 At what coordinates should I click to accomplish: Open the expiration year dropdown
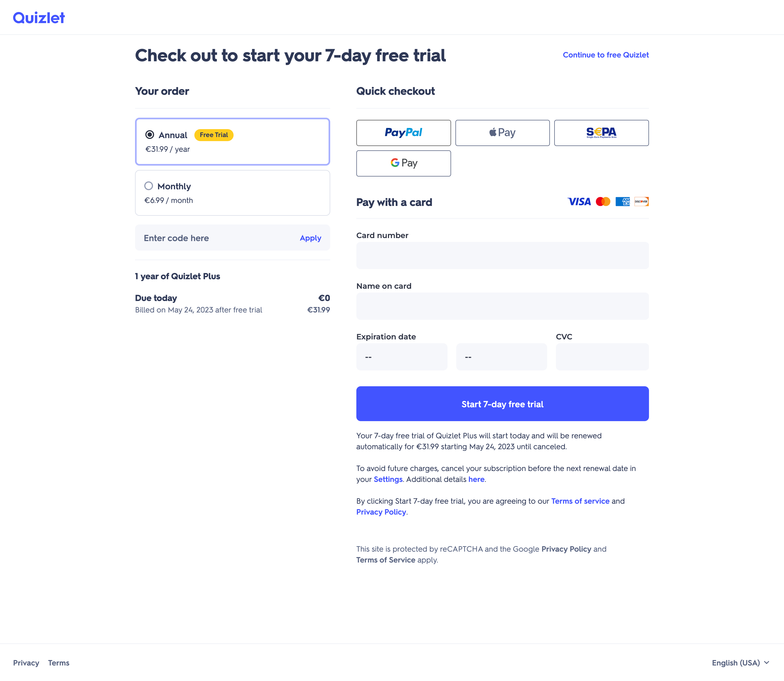[x=501, y=357]
